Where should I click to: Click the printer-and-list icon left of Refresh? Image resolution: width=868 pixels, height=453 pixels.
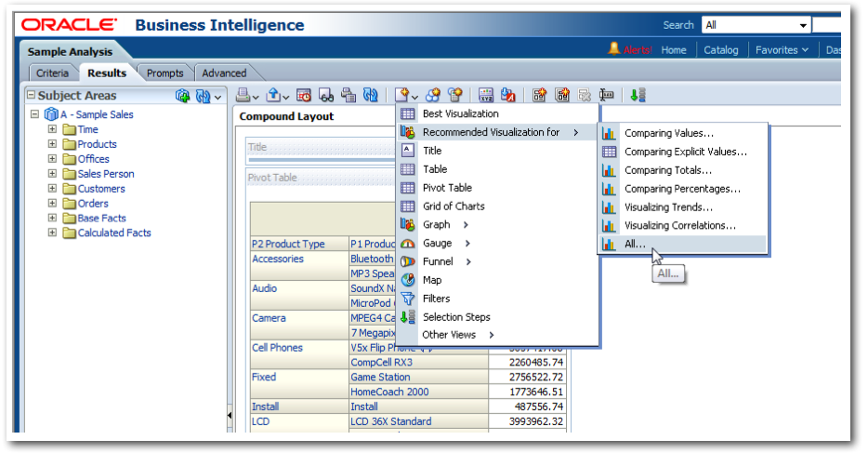click(x=349, y=95)
